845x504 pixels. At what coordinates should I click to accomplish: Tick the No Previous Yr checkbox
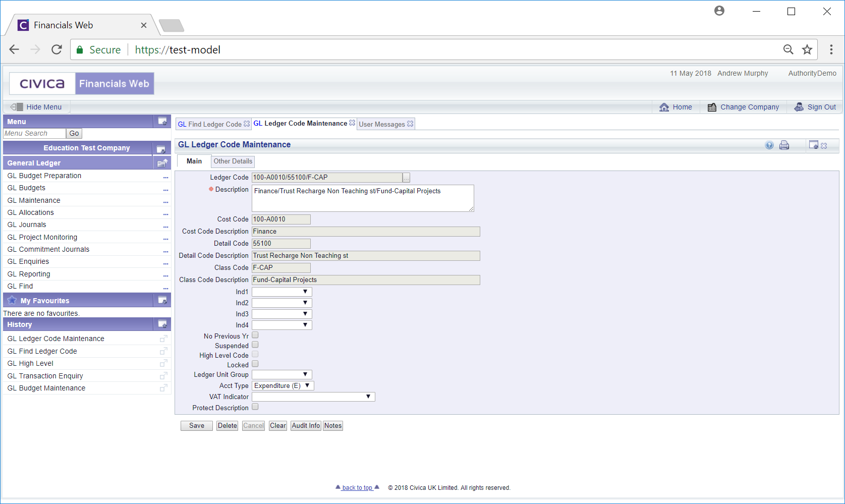(255, 335)
